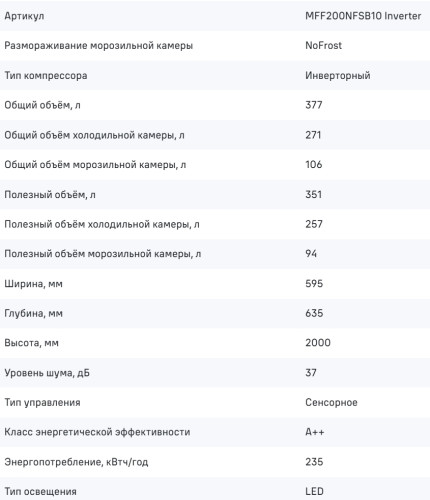The height and width of the screenshot is (500, 430).
Task: Select the Глубина, мм value 635
Action: tap(314, 313)
